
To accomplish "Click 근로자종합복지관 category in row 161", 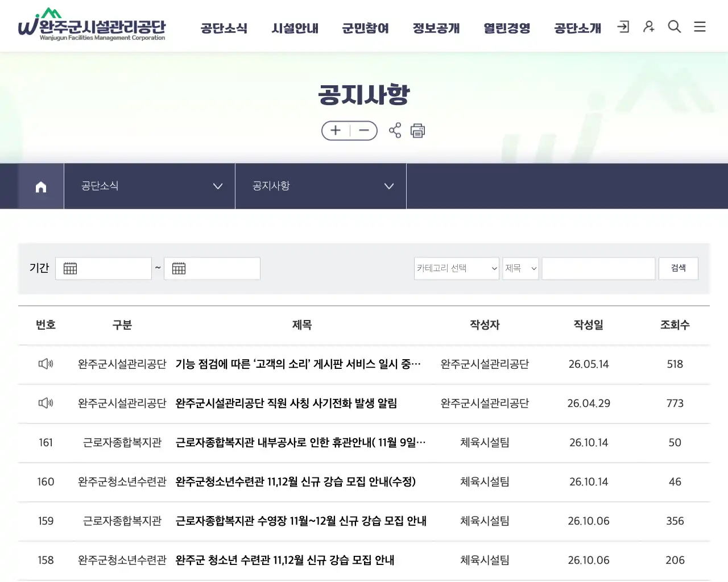I will click(122, 442).
